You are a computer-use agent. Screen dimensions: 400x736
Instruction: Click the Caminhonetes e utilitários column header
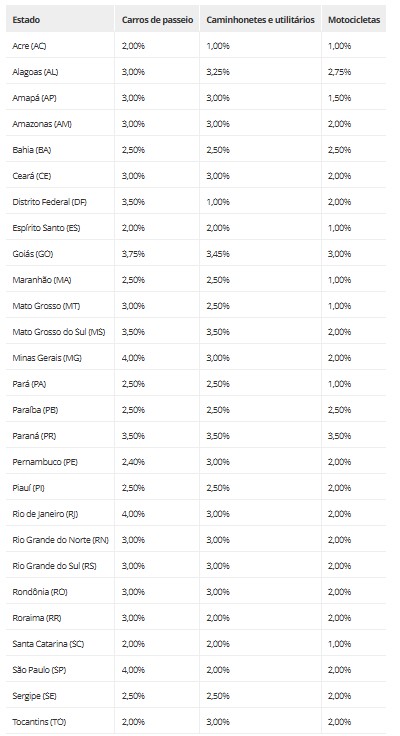tap(260, 20)
